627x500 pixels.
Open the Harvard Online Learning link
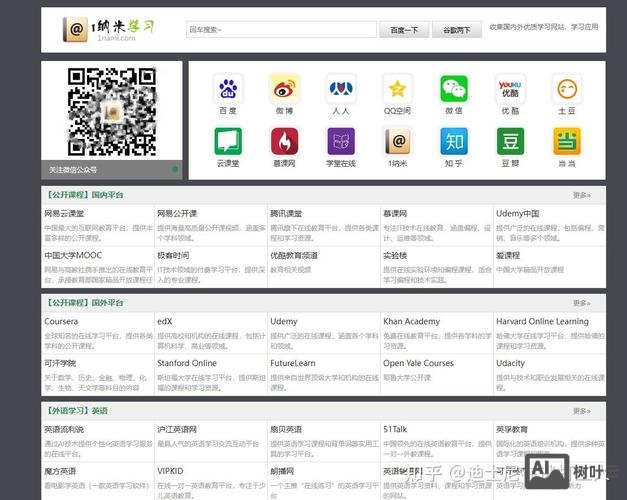click(x=543, y=322)
